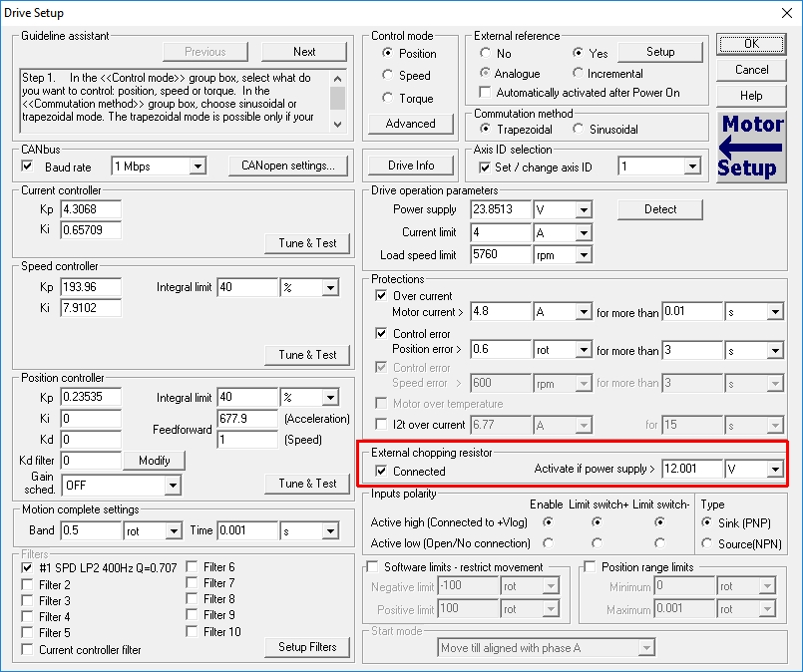Focus the Position controller Kp field
The width and height of the screenshot is (803, 672).
91,397
